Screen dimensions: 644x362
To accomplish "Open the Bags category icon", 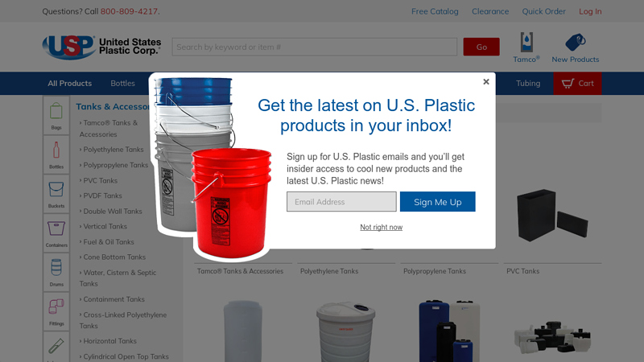I will [56, 115].
